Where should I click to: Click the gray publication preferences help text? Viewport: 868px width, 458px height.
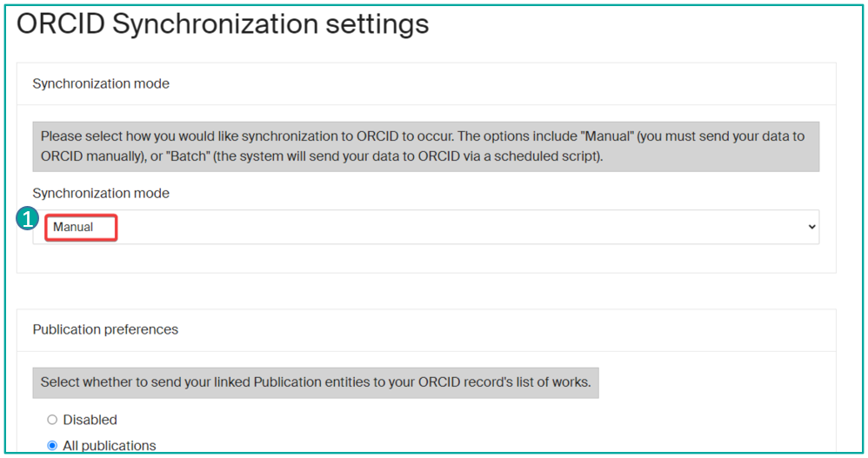(315, 382)
